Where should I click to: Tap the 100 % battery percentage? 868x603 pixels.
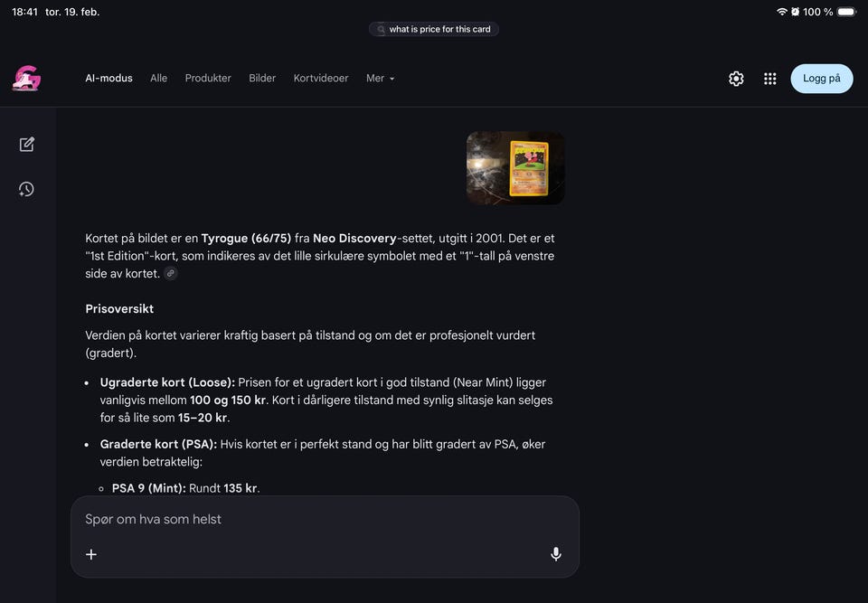point(817,12)
